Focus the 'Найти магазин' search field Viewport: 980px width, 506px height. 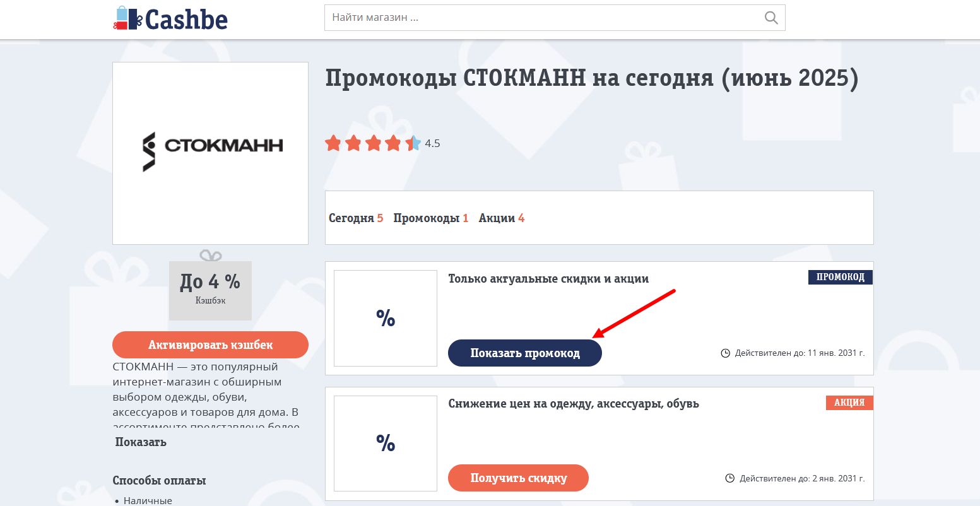555,18
